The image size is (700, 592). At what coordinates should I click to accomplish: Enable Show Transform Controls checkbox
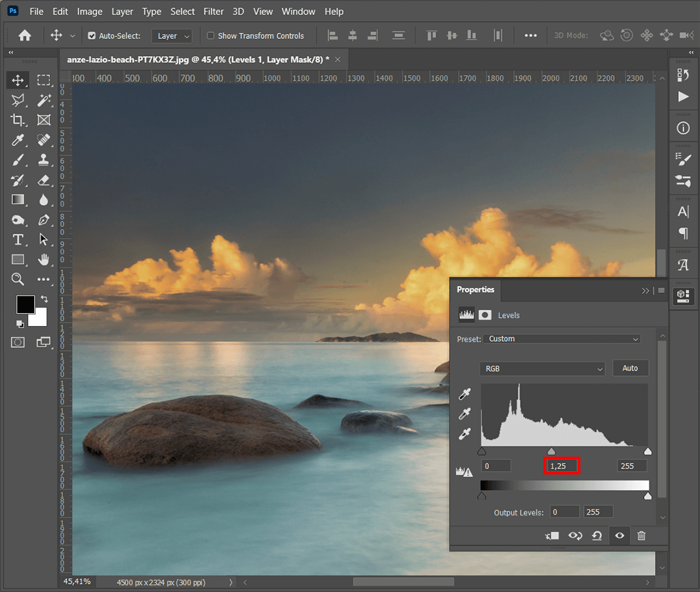(211, 36)
